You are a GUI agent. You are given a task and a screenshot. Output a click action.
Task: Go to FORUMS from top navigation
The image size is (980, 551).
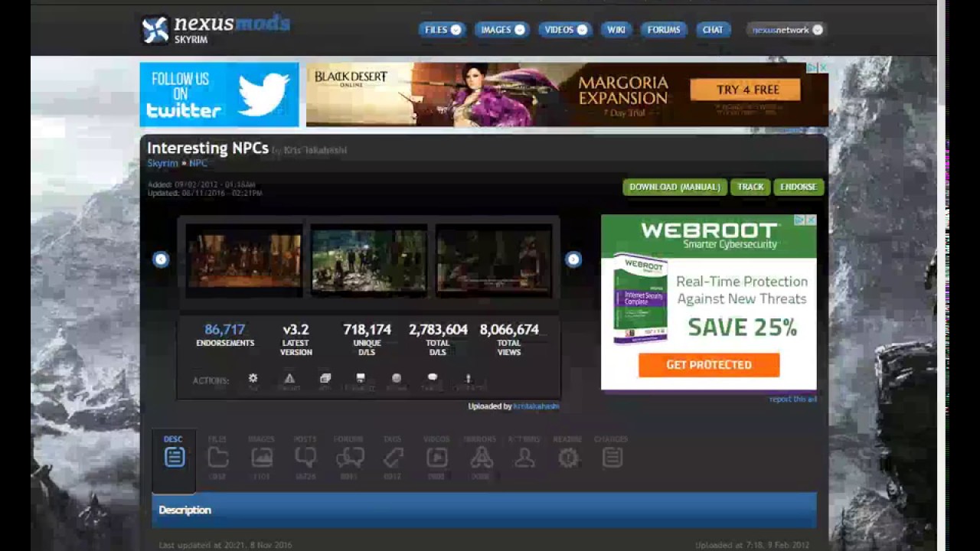coord(664,30)
